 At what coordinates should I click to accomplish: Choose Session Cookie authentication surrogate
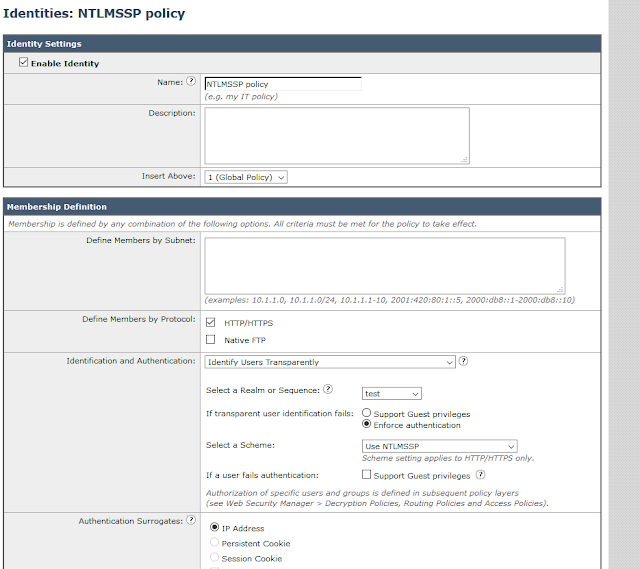click(214, 558)
